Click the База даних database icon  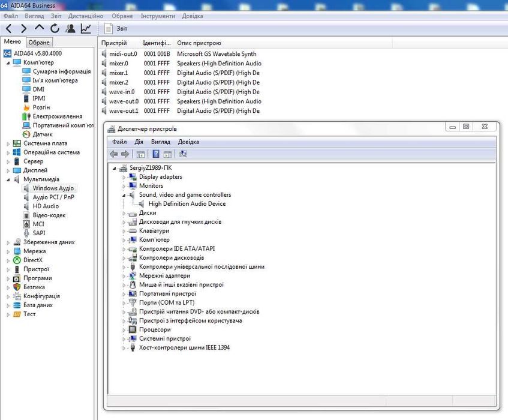[17, 305]
